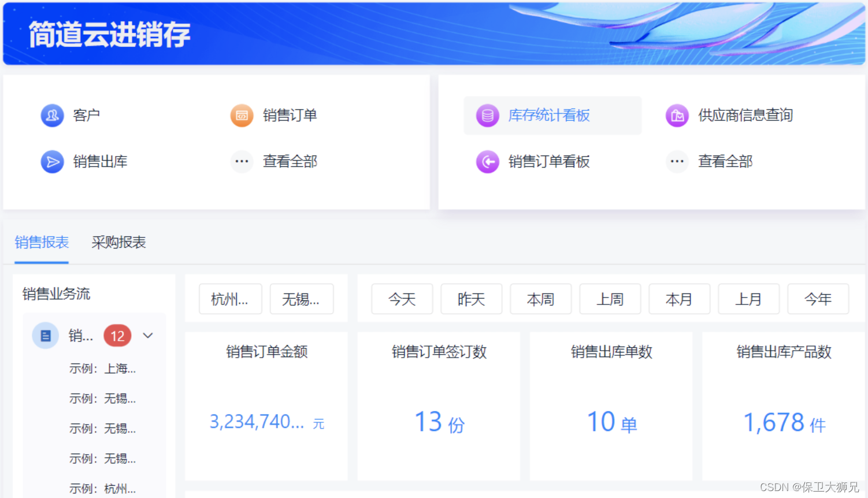Click the 销售订单金额 card title
Image resolution: width=868 pixels, height=498 pixels.
coord(266,352)
